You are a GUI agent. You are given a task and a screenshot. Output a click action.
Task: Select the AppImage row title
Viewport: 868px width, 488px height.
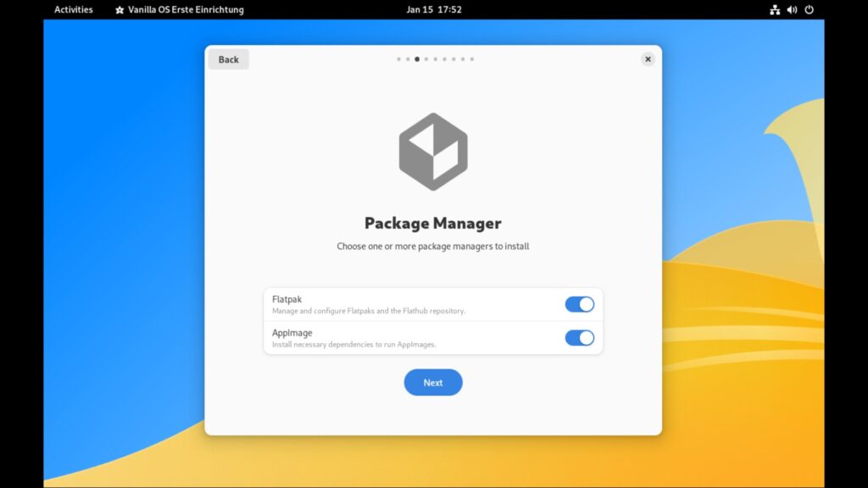(x=292, y=332)
